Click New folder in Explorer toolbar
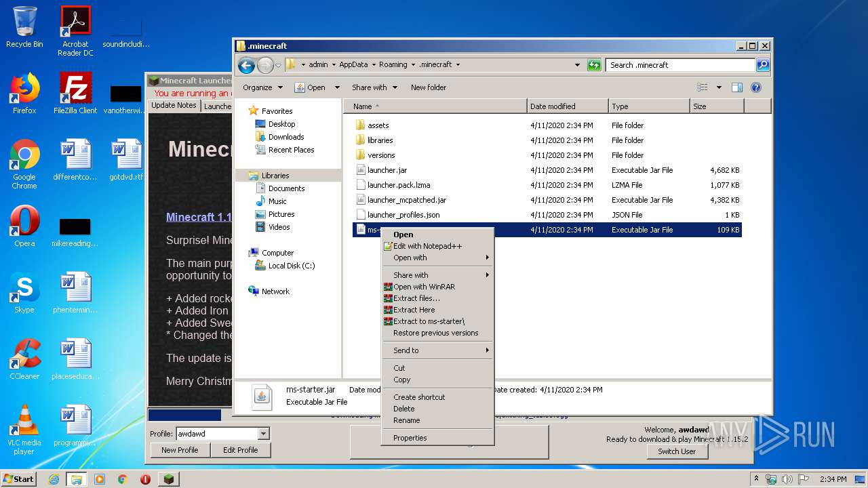The width and height of the screenshot is (868, 488). pyautogui.click(x=429, y=87)
